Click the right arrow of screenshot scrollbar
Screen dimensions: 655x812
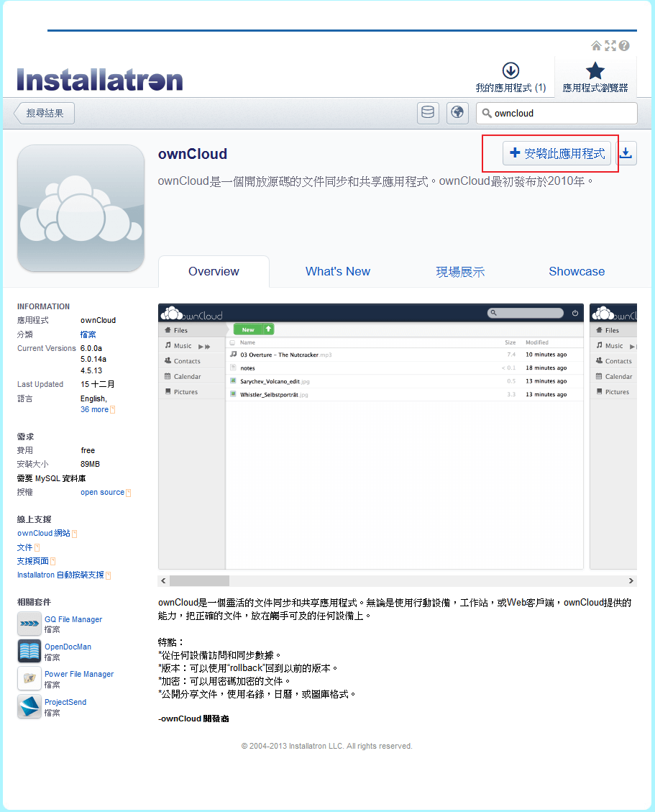(631, 581)
